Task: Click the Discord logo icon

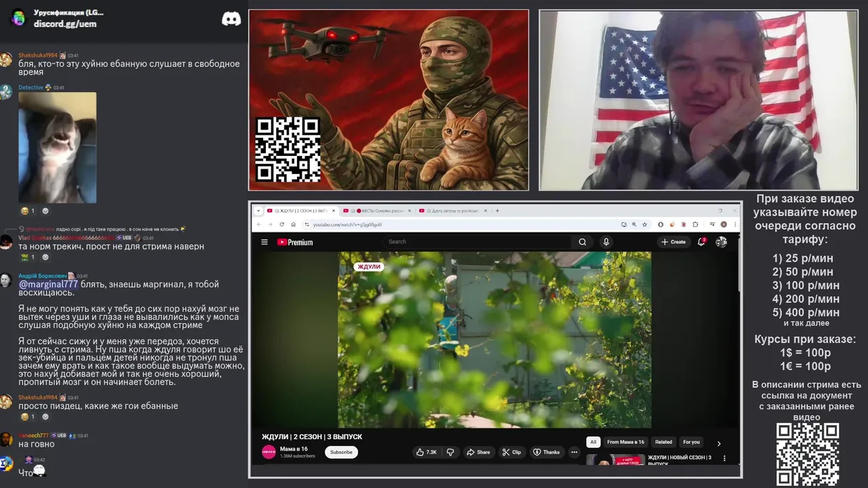Action: [x=231, y=18]
